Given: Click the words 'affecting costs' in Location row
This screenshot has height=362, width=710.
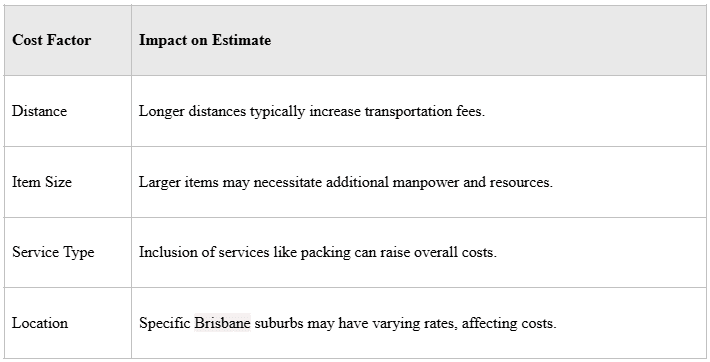Looking at the screenshot, I should [x=508, y=323].
